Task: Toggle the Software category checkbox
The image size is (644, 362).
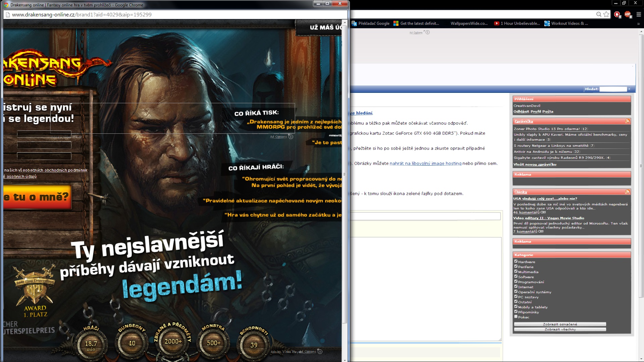Action: [516, 277]
